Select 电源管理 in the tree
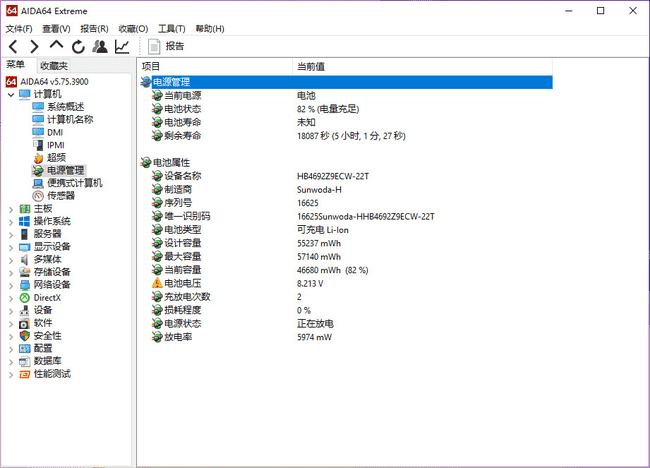 (65, 170)
